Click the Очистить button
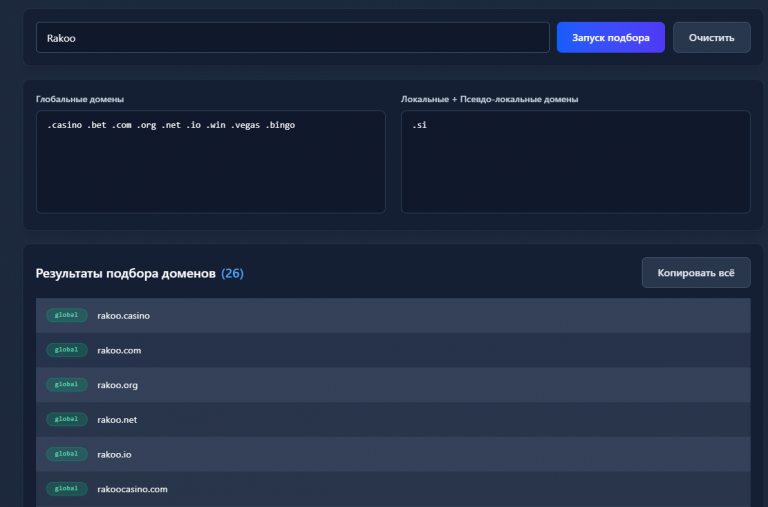The height and width of the screenshot is (507, 768). point(711,38)
